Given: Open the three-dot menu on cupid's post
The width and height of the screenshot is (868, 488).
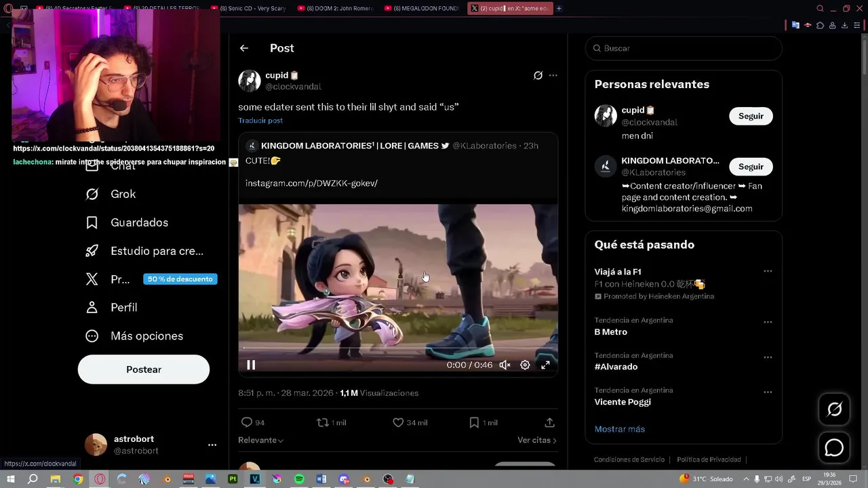Looking at the screenshot, I should click(x=553, y=75).
